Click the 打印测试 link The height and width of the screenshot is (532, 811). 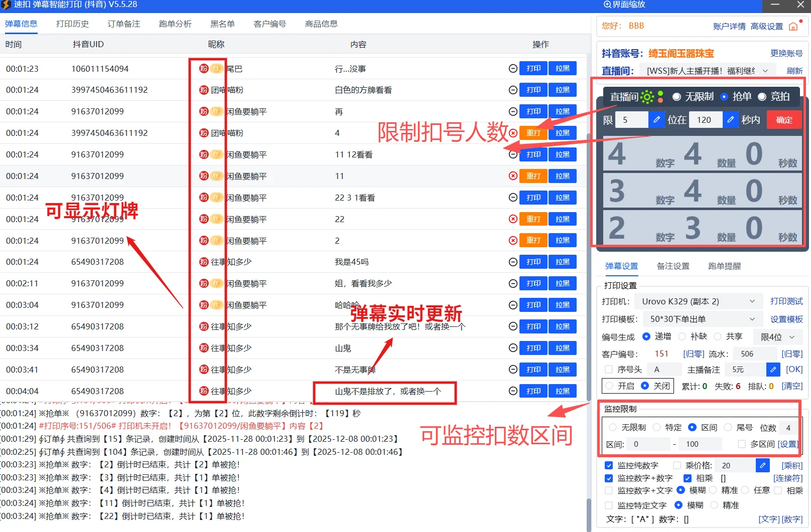click(x=786, y=301)
